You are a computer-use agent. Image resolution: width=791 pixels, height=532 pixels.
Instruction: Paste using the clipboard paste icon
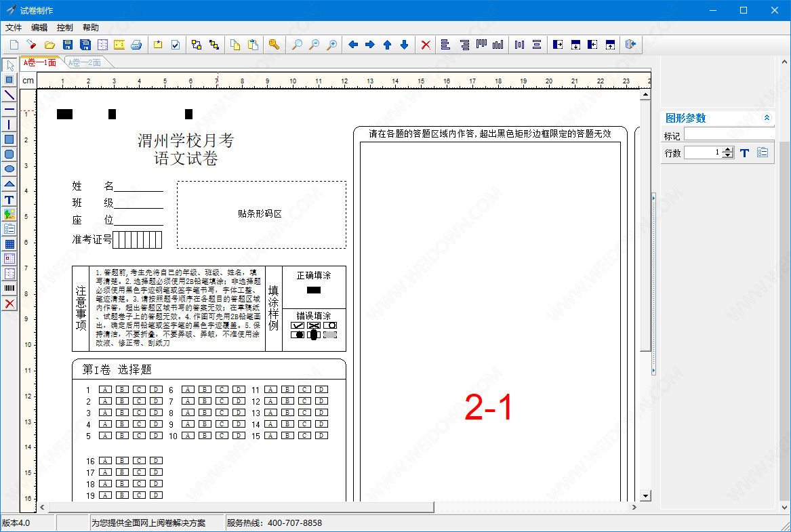pyautogui.click(x=253, y=45)
